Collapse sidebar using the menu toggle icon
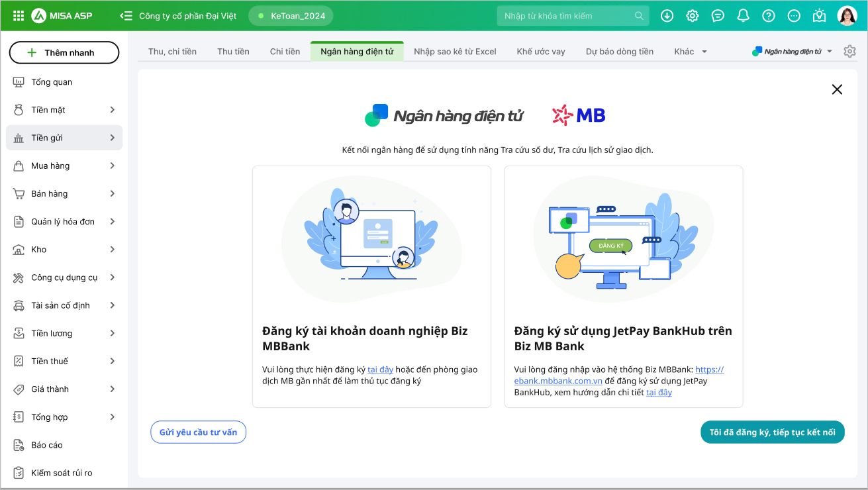 coord(126,16)
